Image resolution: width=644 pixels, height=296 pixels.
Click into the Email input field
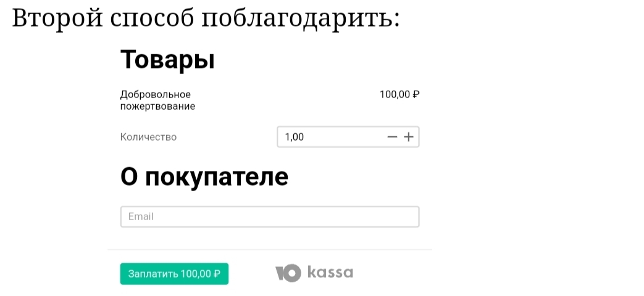(269, 216)
